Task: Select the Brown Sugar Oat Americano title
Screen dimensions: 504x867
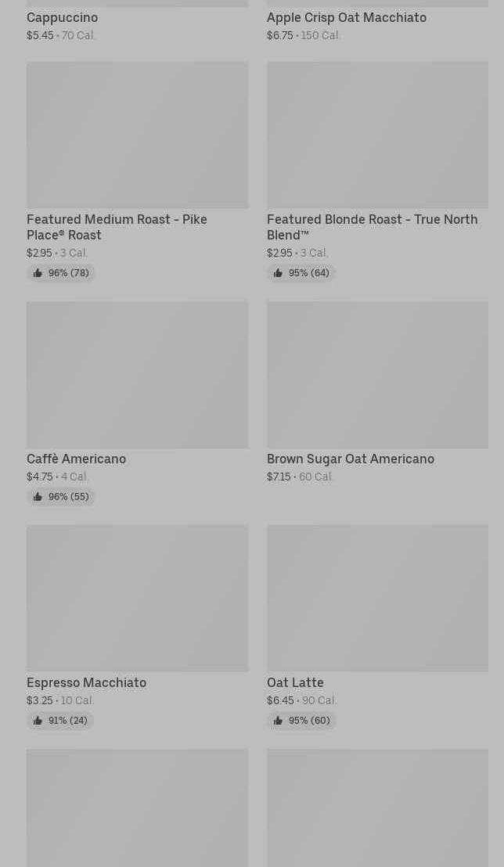Action: coord(351,459)
